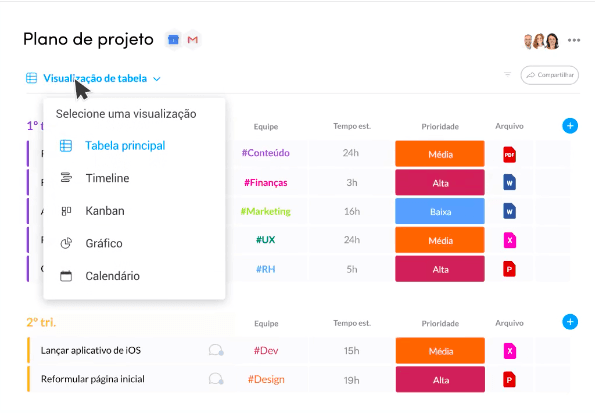
Task: Click the blue calendar integration icon beside title
Action: click(173, 39)
